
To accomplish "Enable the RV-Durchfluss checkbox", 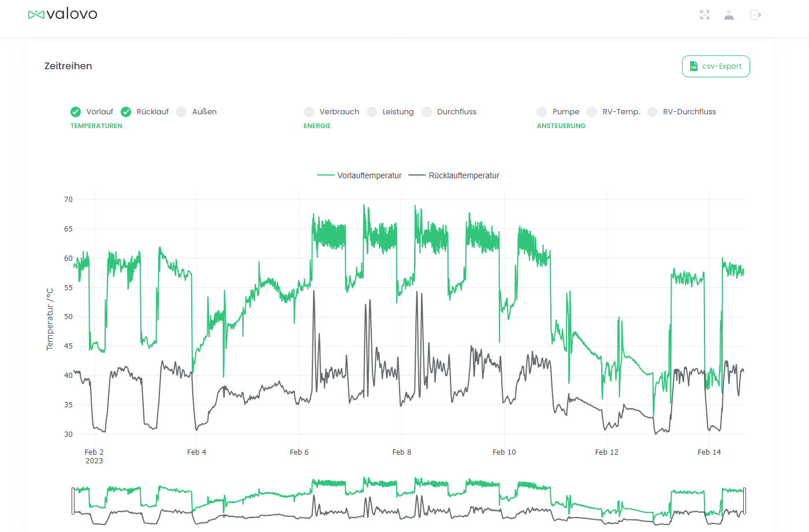I will (653, 111).
